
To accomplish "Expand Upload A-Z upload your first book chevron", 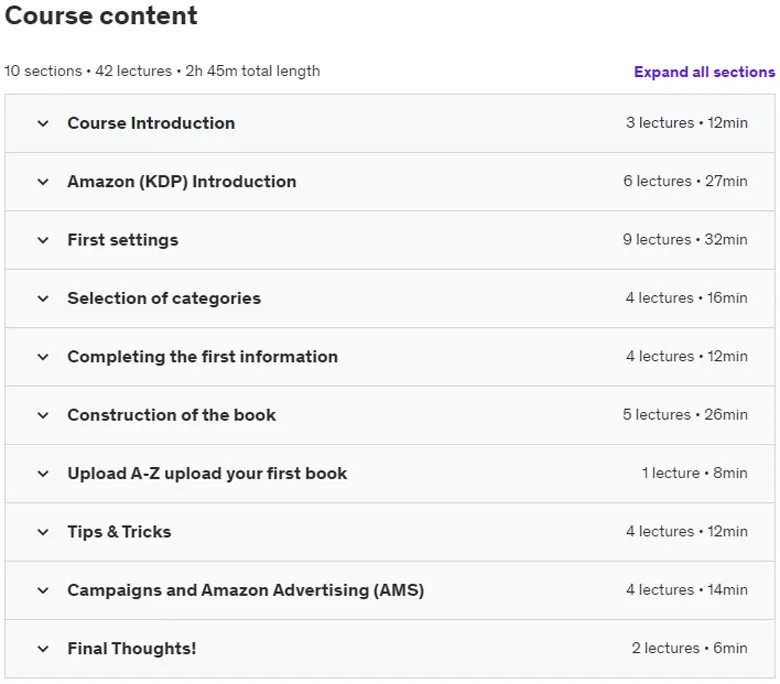I will [x=43, y=474].
